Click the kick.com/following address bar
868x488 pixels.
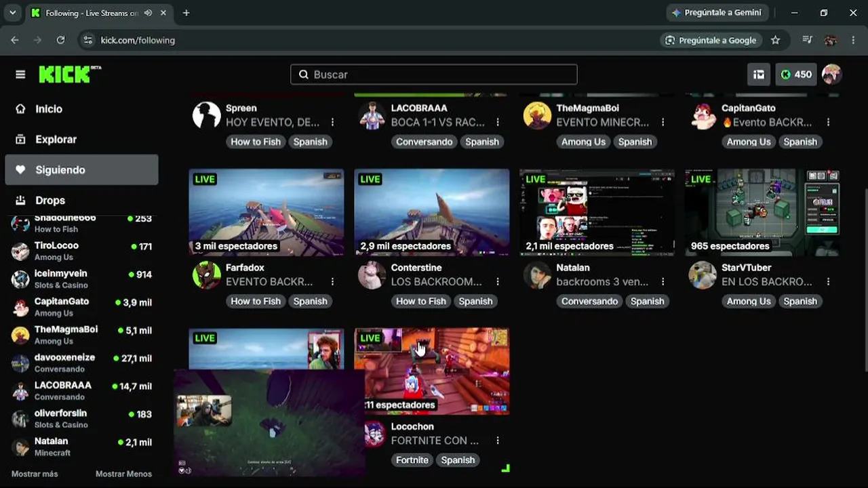[x=366, y=40]
